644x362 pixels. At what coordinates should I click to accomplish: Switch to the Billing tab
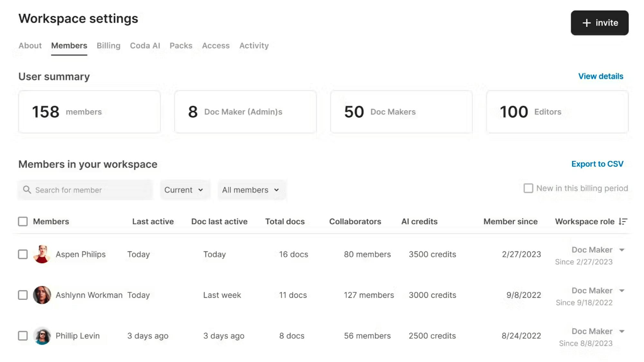pos(109,46)
